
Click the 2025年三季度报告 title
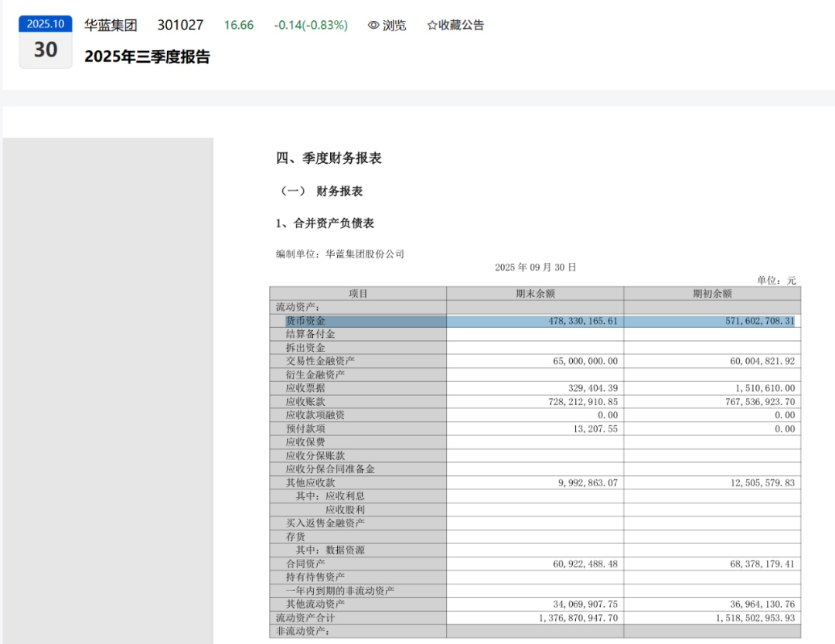click(x=148, y=56)
